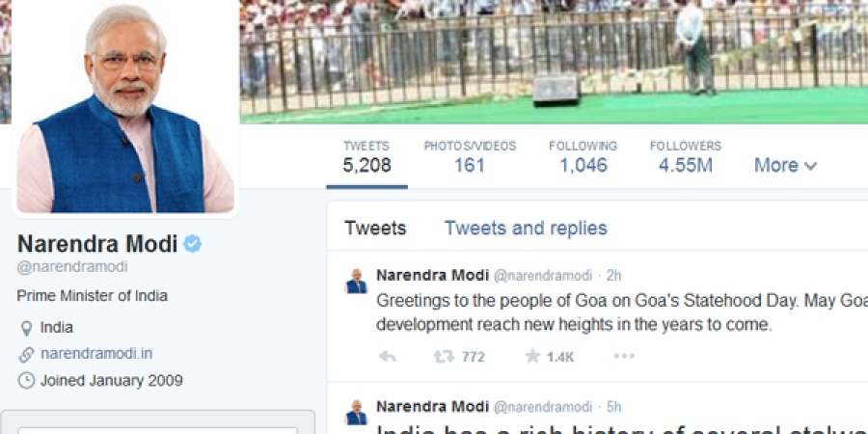Click the clock icon beside Joined January 2009
This screenshot has width=868, height=434.
26,381
